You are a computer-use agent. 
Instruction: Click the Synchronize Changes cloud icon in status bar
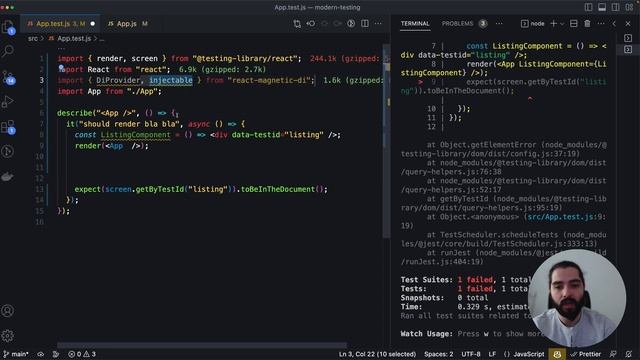(x=40, y=354)
